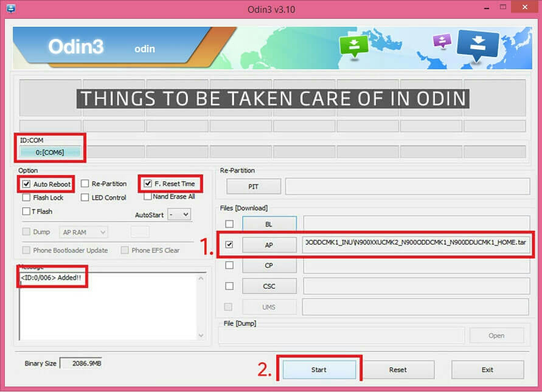Click the PIT button
Screen dimensions: 542x392
pyautogui.click(x=254, y=187)
